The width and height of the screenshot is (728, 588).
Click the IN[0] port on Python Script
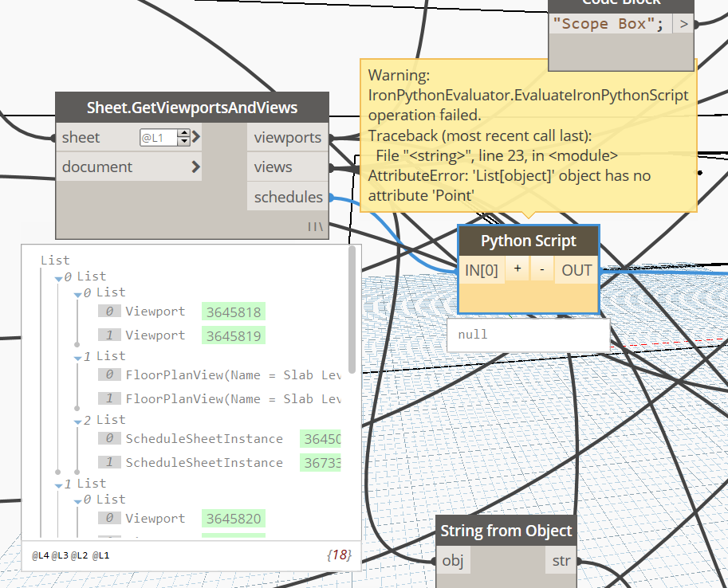pyautogui.click(x=482, y=270)
